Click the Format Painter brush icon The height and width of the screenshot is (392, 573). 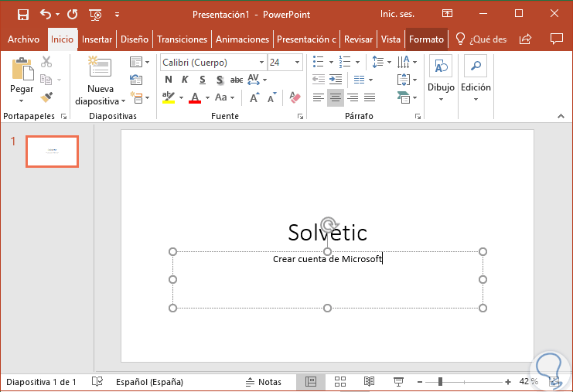click(x=46, y=97)
